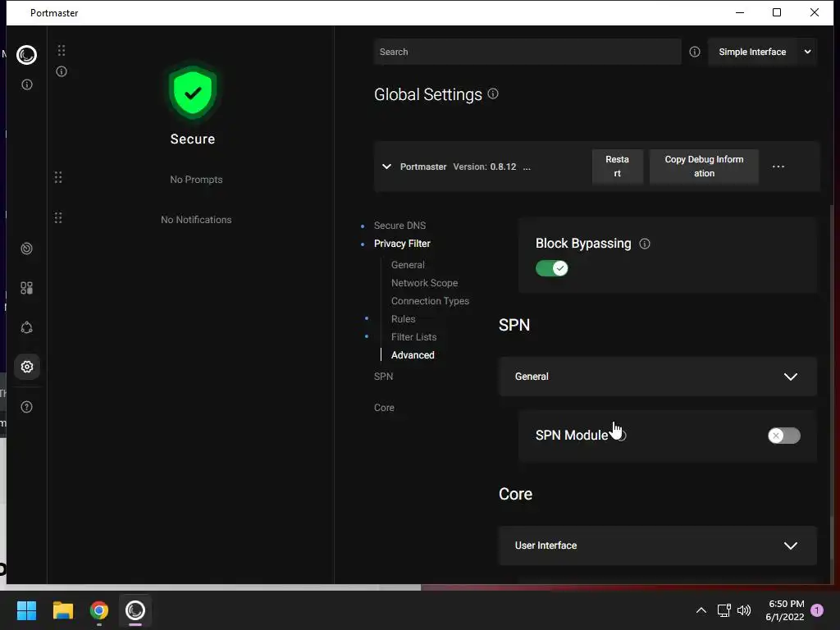Click the drag handle next to No Notifications
The image size is (840, 630).
pyautogui.click(x=58, y=218)
